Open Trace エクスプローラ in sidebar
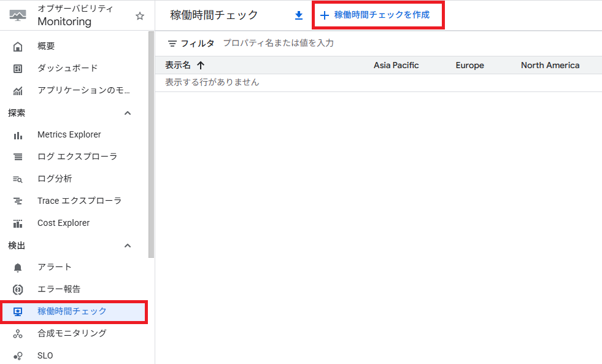The width and height of the screenshot is (602, 364). [79, 201]
